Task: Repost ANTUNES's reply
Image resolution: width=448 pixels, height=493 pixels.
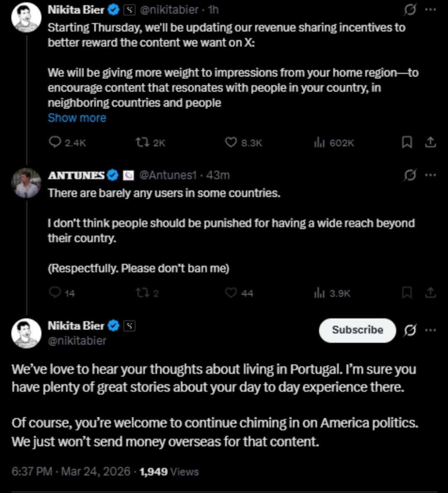Action: pos(142,293)
